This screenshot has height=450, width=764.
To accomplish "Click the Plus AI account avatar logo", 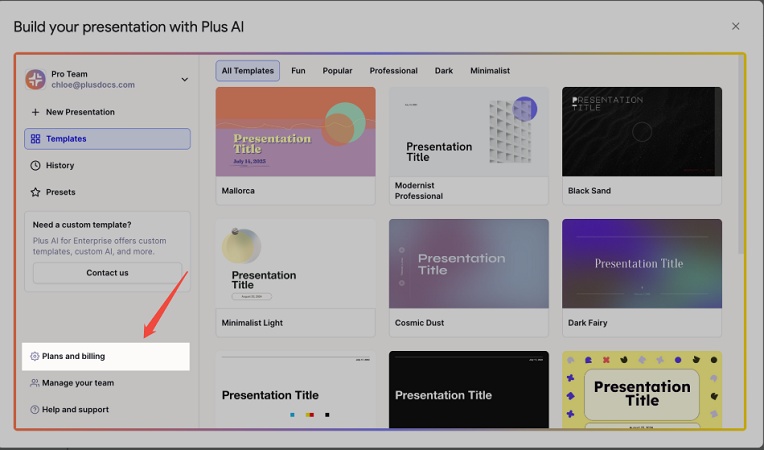I will pyautogui.click(x=36, y=79).
